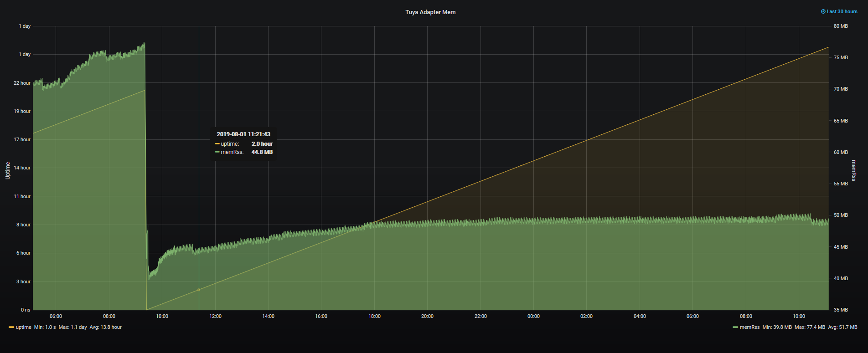Open color picker for memRss legend swatch
868x353 pixels.
point(735,327)
